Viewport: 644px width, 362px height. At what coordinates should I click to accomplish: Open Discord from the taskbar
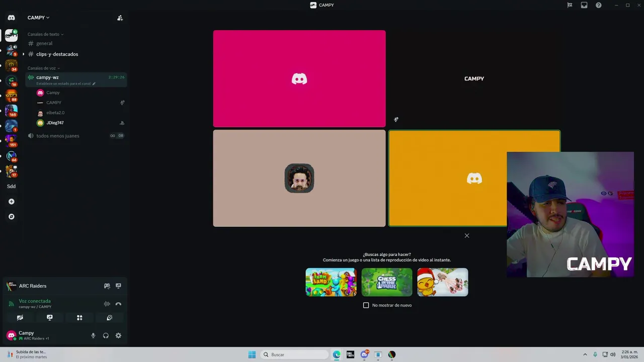click(x=364, y=354)
